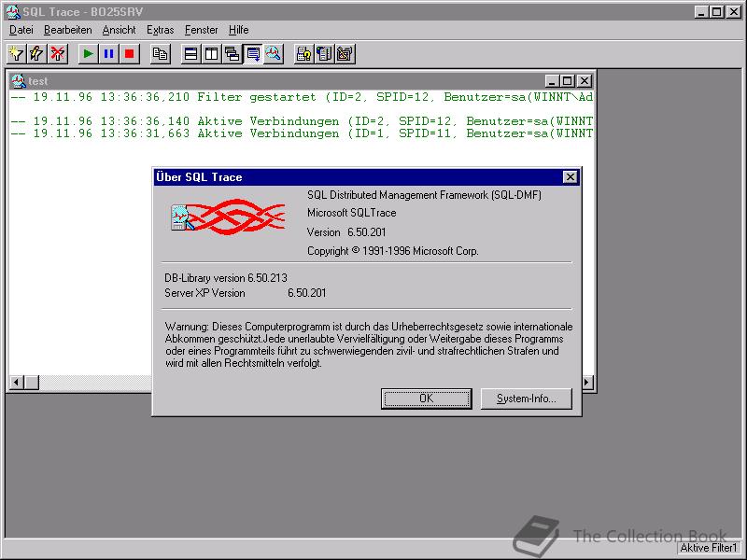Click the 'Filter gestartet' log line
Screen dimensions: 747x560
(302, 97)
